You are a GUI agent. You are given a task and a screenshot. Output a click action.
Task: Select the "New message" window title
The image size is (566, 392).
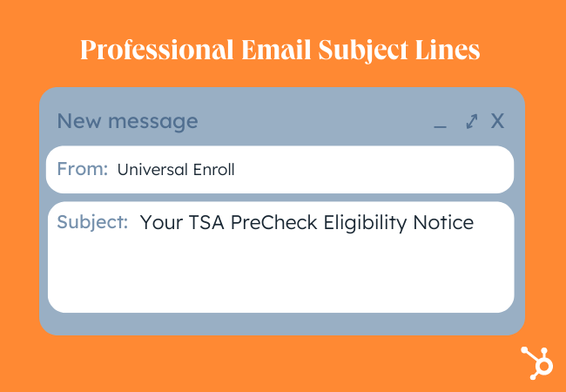pos(127,121)
